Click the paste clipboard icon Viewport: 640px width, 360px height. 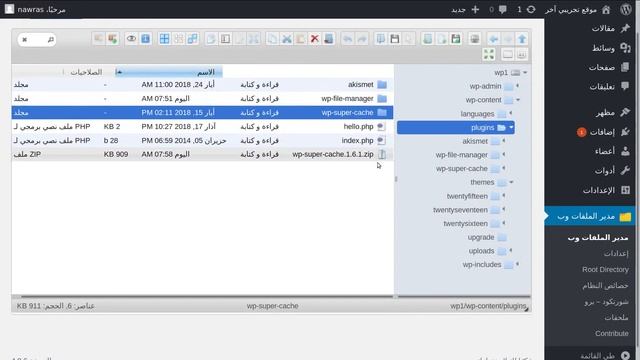pos(300,39)
